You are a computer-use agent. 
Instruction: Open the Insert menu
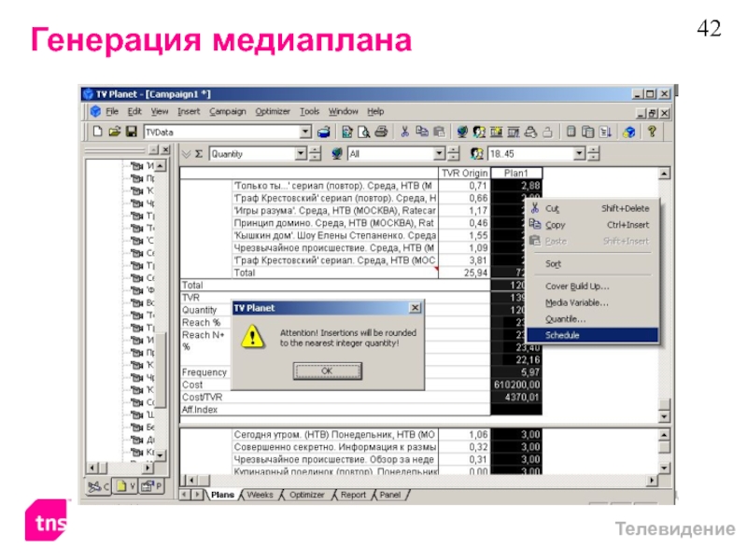(x=189, y=111)
